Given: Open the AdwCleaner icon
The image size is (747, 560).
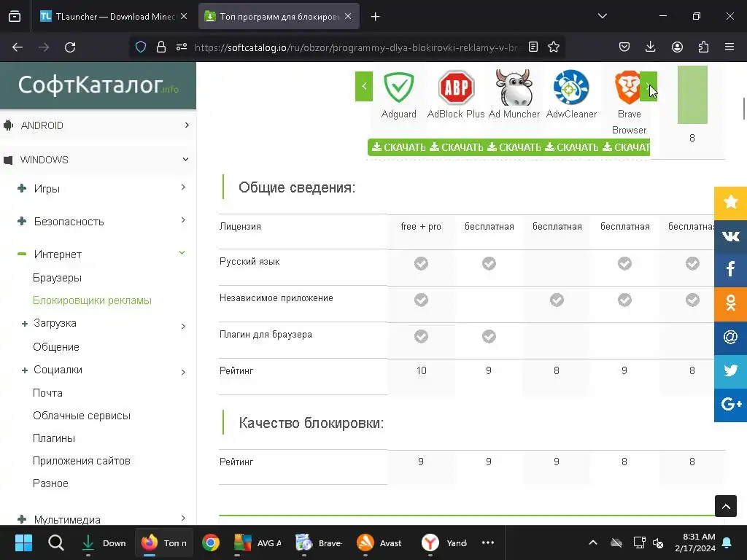Looking at the screenshot, I should 571,87.
